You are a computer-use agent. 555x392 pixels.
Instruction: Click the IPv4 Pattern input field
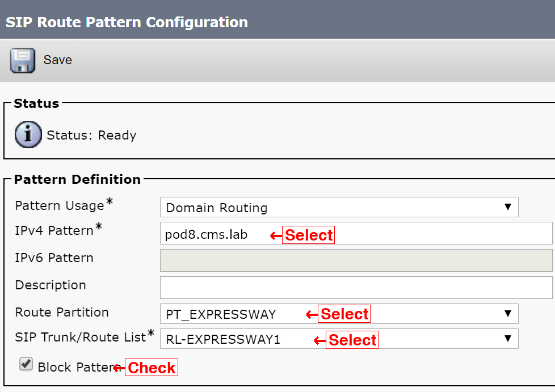pos(356,233)
